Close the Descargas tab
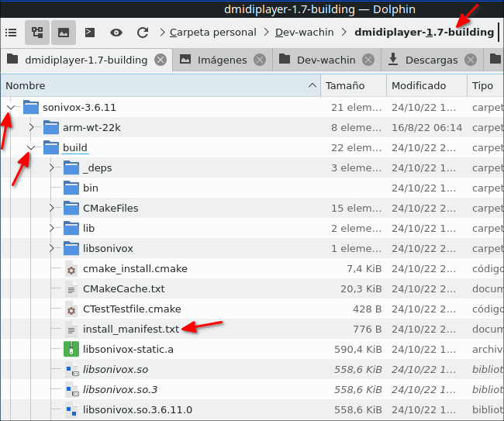504x421 pixels. coord(471,60)
